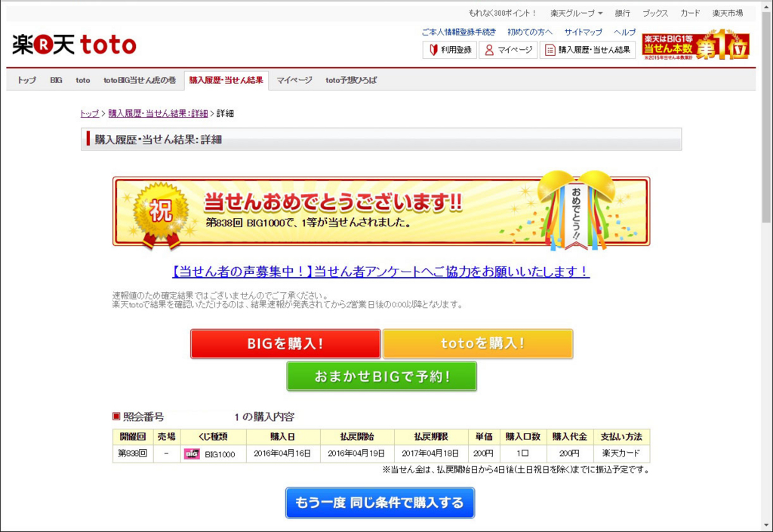Click the 購入履歴・当せん結果 list icon
The height and width of the screenshot is (532, 773).
tap(550, 50)
